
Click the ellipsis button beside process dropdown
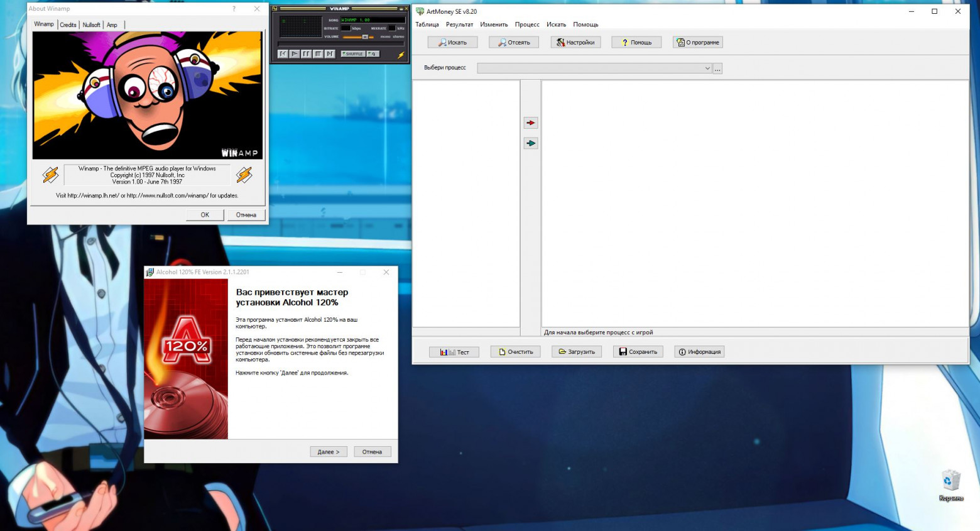717,68
